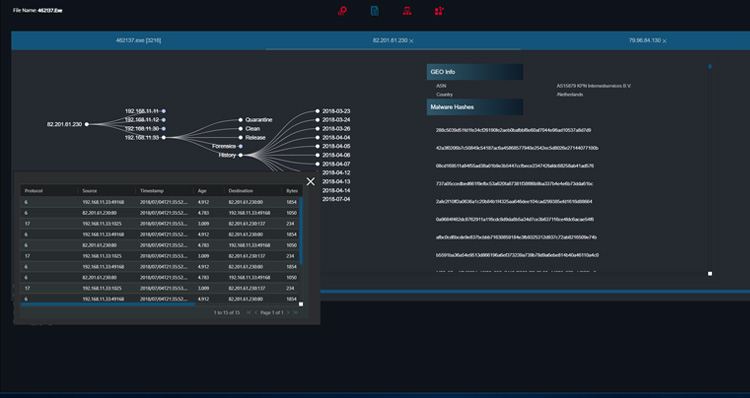Select the ASN value AS15879 KPN

(594, 86)
